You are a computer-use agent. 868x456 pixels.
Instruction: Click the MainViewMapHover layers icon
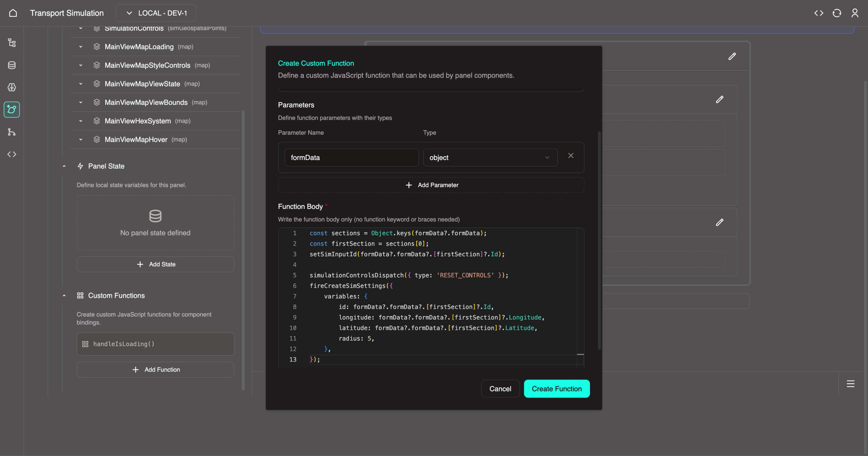97,139
